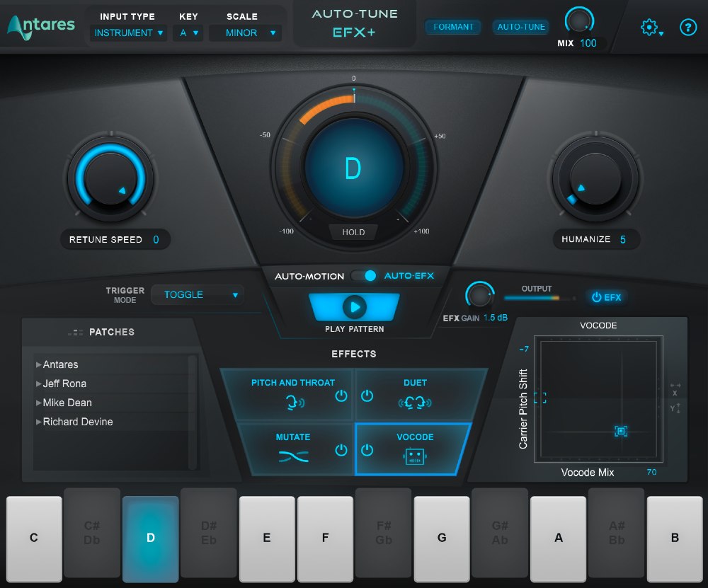Image resolution: width=708 pixels, height=588 pixels.
Task: Select the Mutate effect icon
Action: click(x=292, y=456)
